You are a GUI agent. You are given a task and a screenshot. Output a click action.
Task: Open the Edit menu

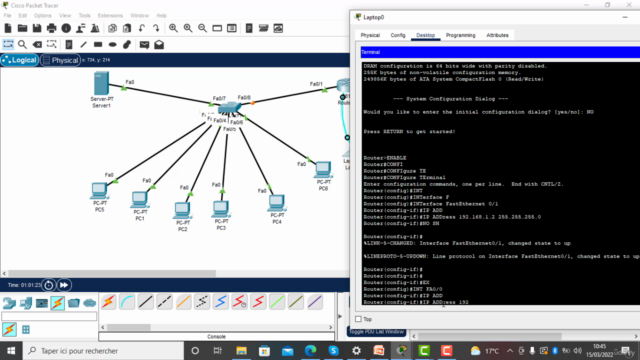pos(22,16)
